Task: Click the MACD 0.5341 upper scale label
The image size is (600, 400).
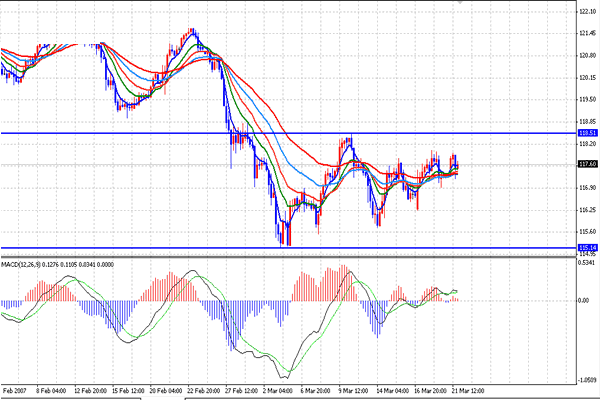Action: click(x=587, y=265)
